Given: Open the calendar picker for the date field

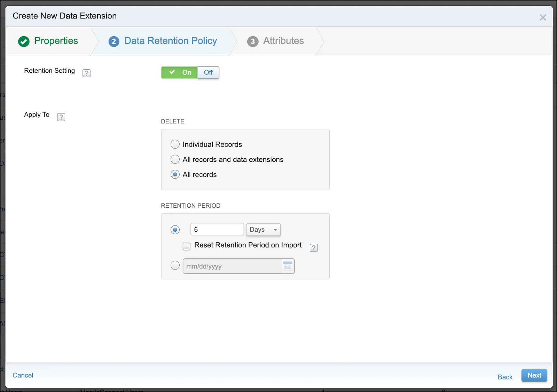Looking at the screenshot, I should pos(288,266).
